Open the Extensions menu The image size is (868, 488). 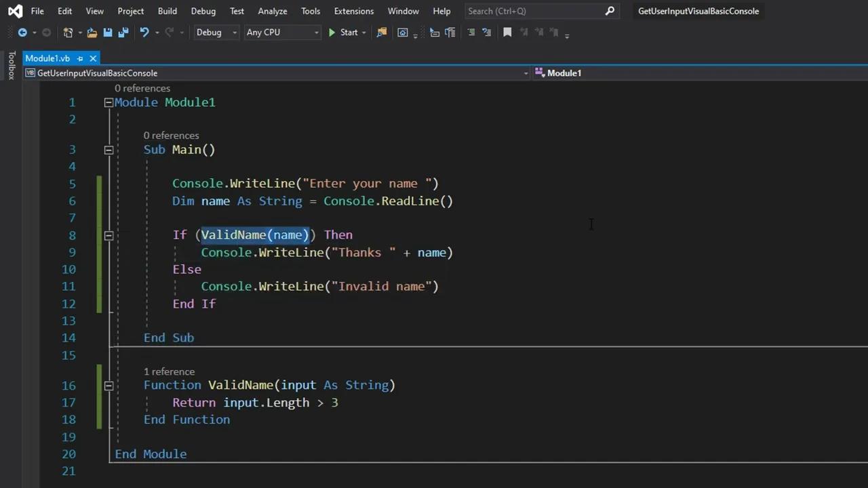click(x=353, y=11)
